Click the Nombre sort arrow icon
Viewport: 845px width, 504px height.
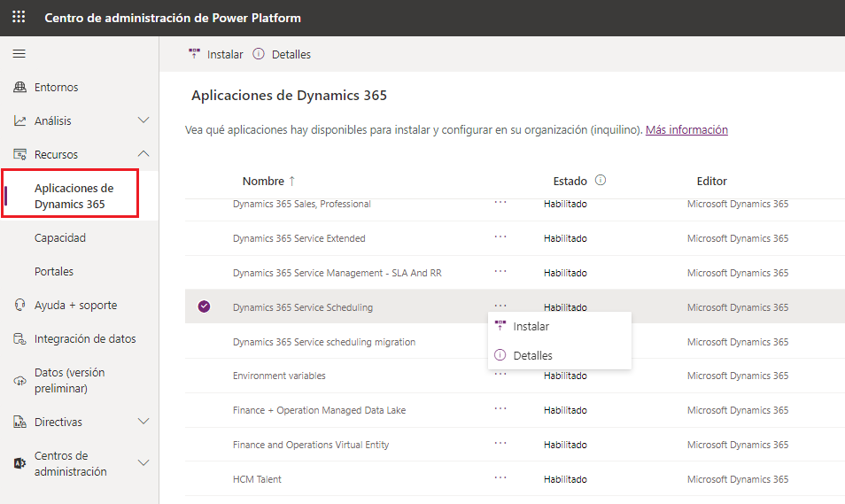pyautogui.click(x=292, y=181)
